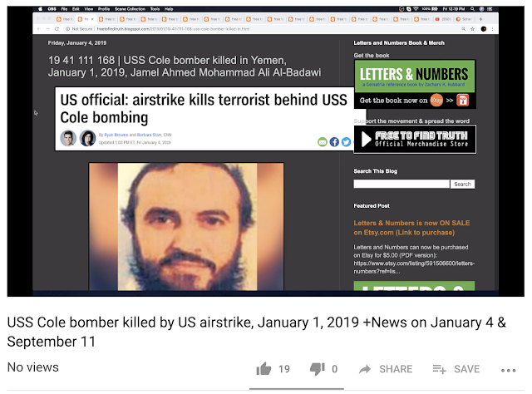Open the three-dot more actions menu

[x=508, y=370]
